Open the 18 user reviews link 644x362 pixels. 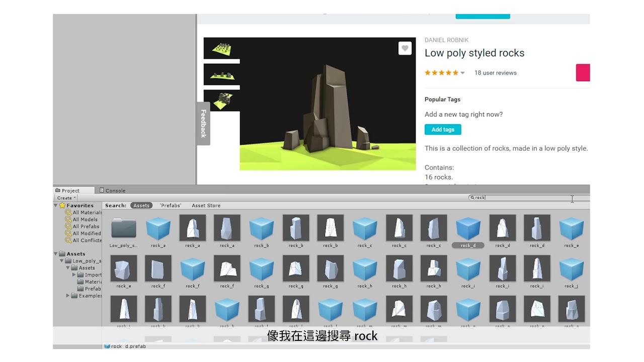pyautogui.click(x=496, y=73)
